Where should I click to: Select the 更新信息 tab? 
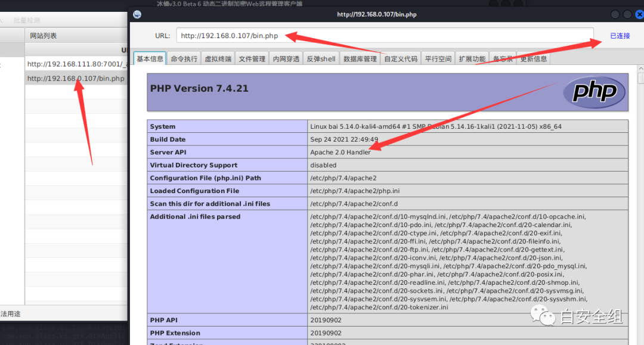(534, 58)
